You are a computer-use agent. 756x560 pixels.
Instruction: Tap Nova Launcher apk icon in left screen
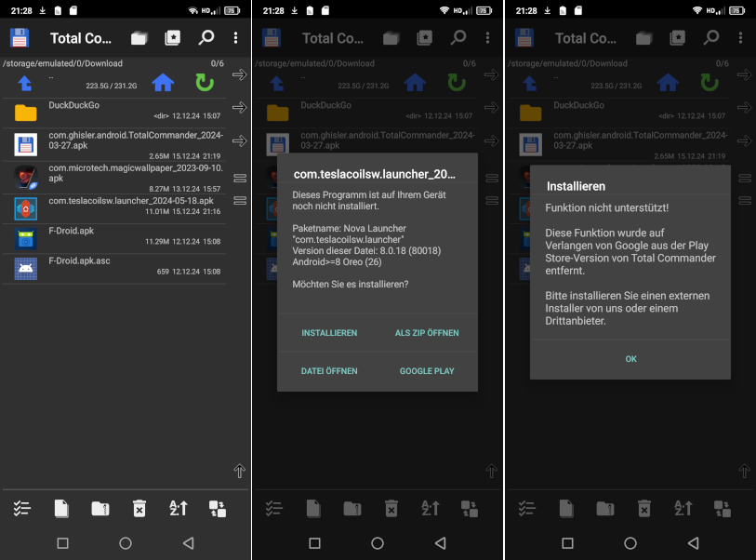pos(25,209)
